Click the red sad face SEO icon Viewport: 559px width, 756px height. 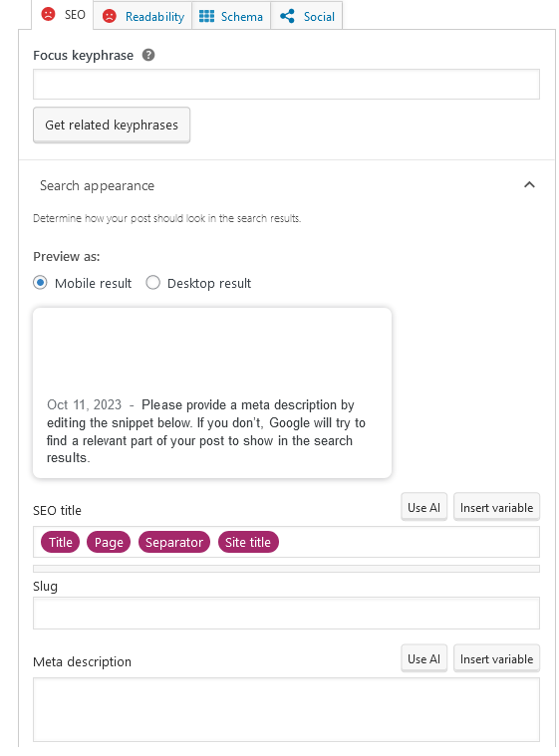pos(48,15)
